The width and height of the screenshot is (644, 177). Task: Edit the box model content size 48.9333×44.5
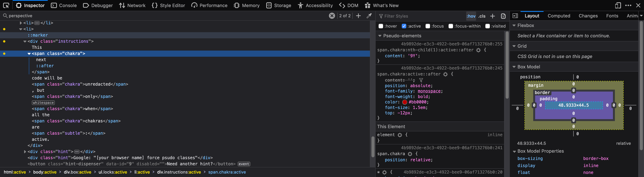[573, 105]
